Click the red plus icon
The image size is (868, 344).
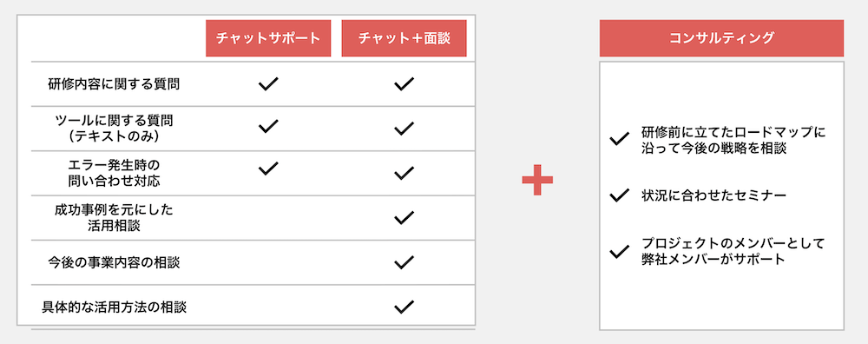coord(537,180)
